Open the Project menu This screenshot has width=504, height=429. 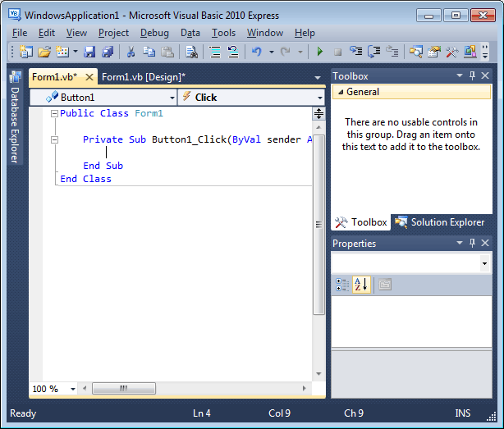coord(113,33)
